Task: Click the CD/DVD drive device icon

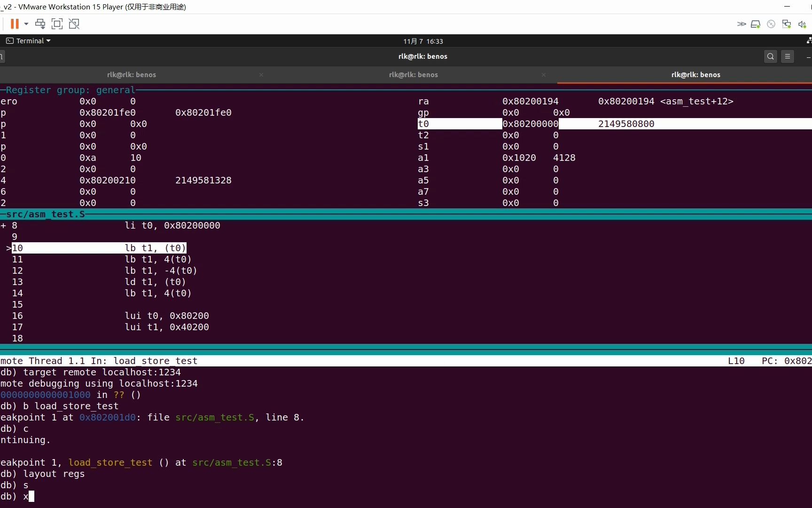Action: click(771, 24)
